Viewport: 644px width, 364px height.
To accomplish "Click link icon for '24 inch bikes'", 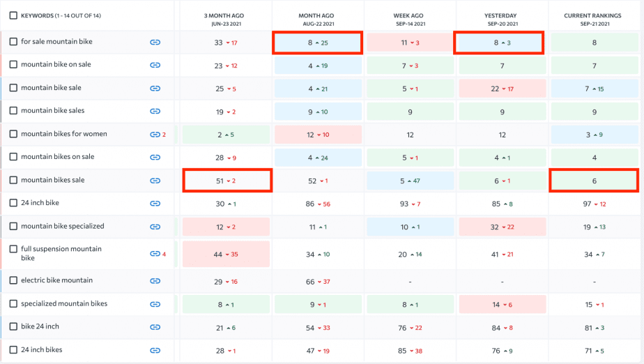I will coord(155,351).
